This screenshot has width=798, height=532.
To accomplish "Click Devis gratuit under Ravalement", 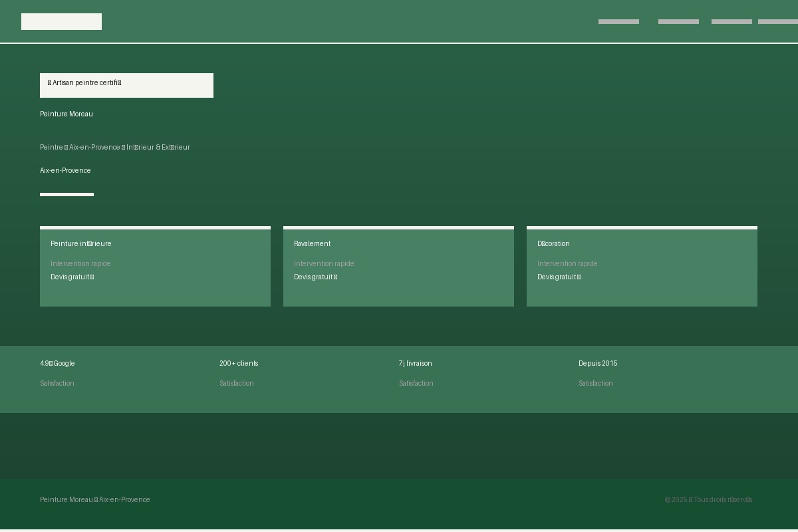I will point(315,277).
